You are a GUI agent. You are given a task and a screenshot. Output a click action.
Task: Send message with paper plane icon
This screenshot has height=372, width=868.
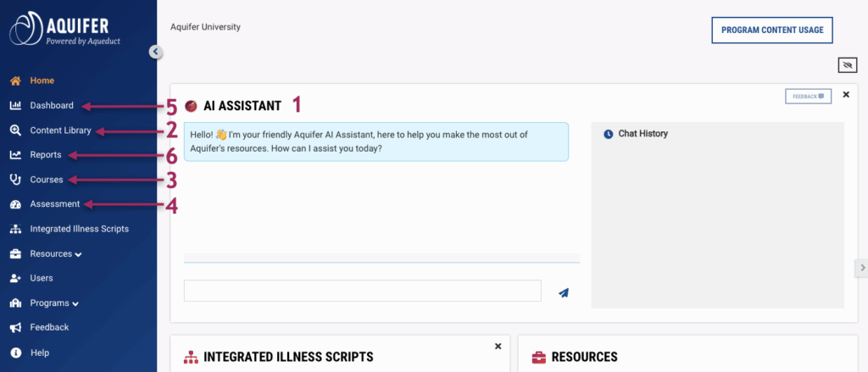pos(563,292)
